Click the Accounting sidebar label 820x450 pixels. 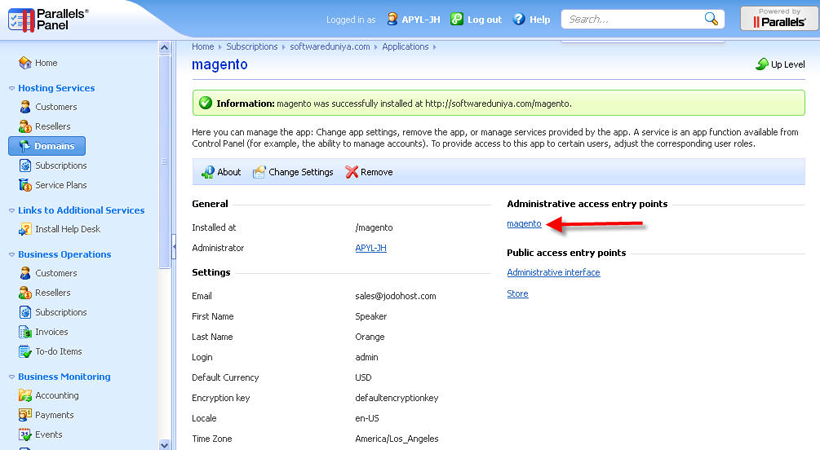click(57, 396)
